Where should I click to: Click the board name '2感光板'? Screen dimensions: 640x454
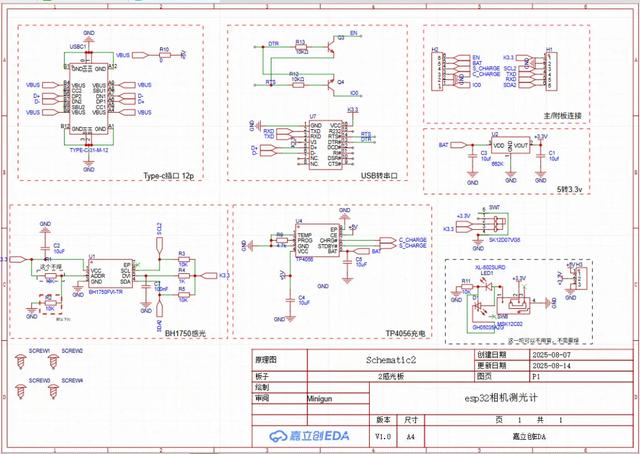click(x=391, y=377)
